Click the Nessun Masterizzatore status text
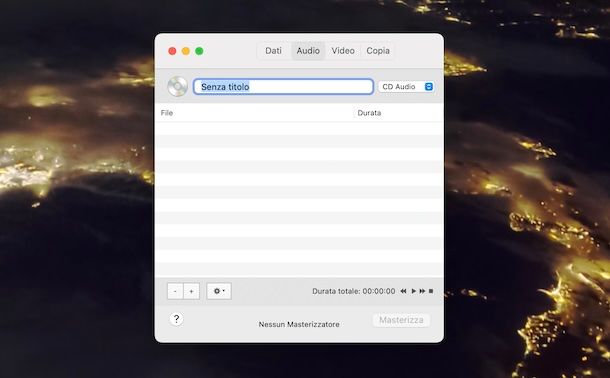 tap(299, 324)
